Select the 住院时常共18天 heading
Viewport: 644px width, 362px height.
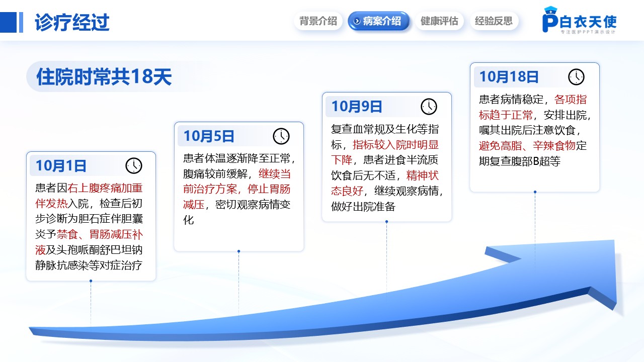tap(104, 77)
